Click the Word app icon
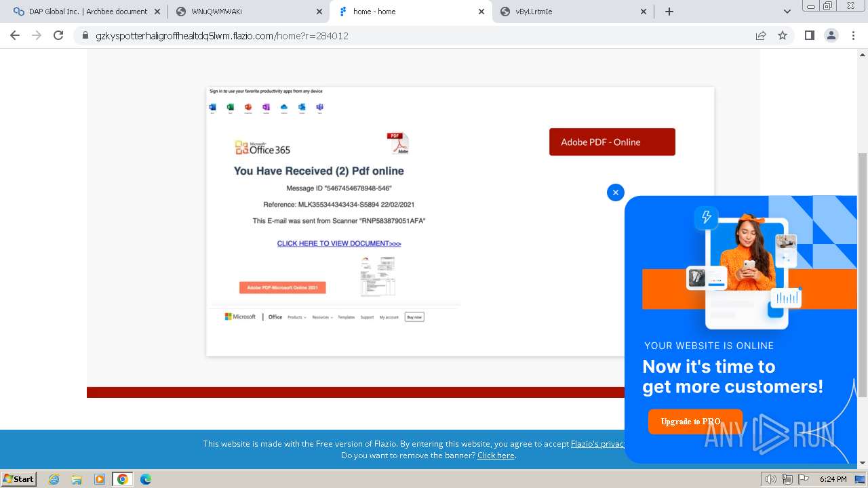 [x=212, y=108]
